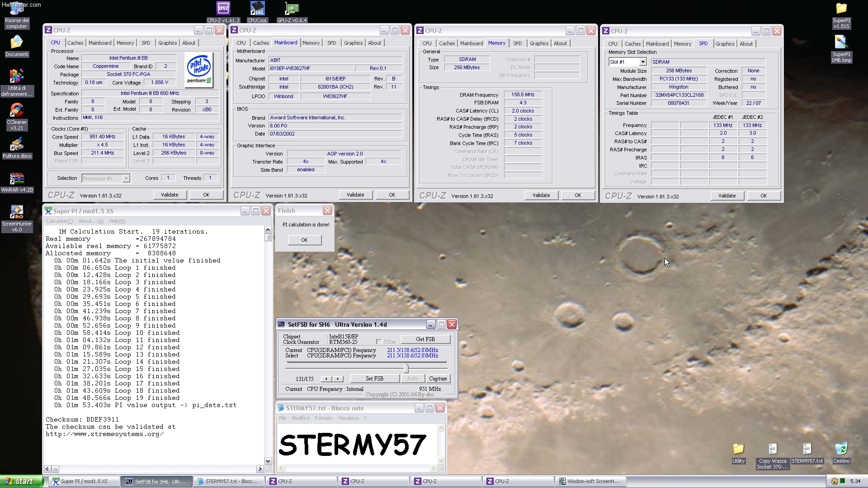
Task: Select Graphics tab in Mainboard CPU-Z window
Action: coord(353,43)
